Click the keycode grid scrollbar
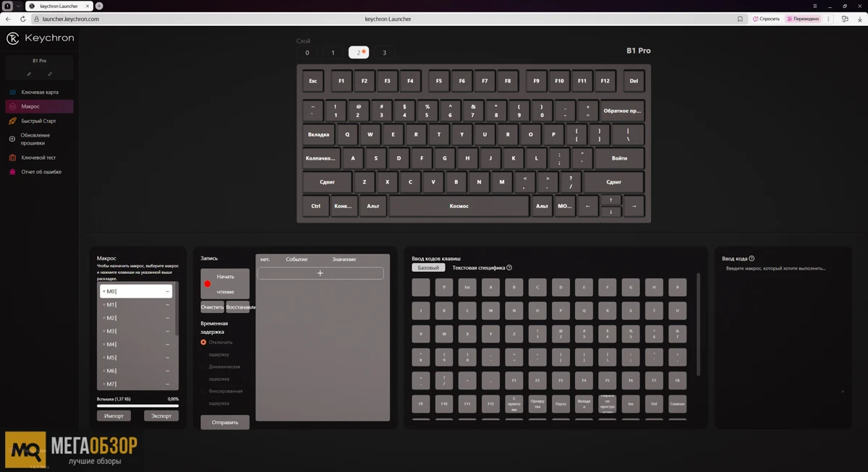This screenshot has height=472, width=868. (x=698, y=324)
